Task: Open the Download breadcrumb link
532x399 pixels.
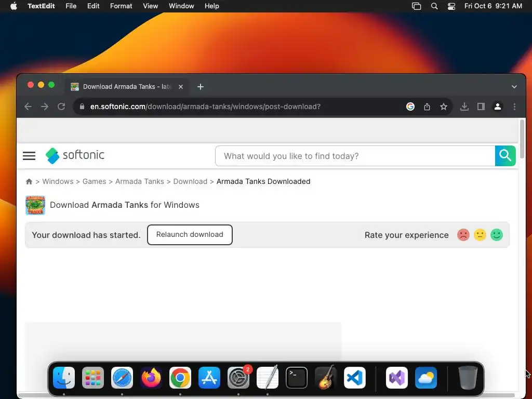Action: click(x=190, y=181)
